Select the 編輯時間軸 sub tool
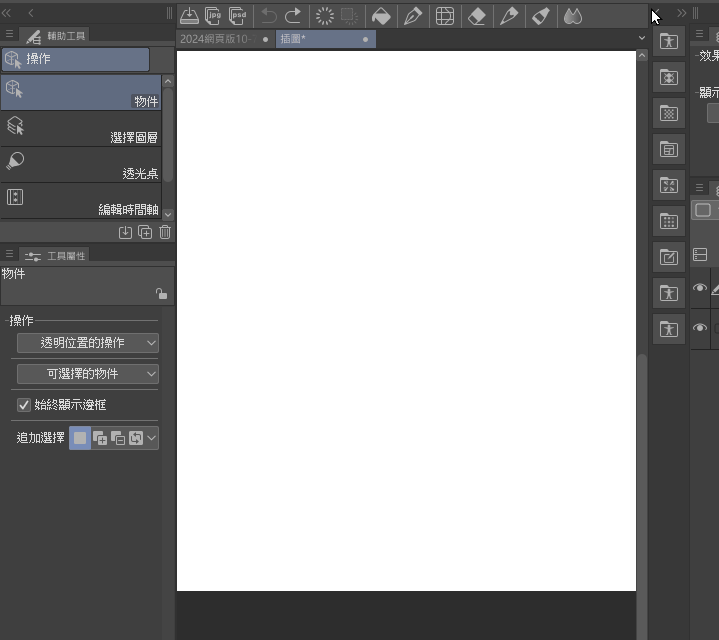The height and width of the screenshot is (640, 719). (81, 200)
